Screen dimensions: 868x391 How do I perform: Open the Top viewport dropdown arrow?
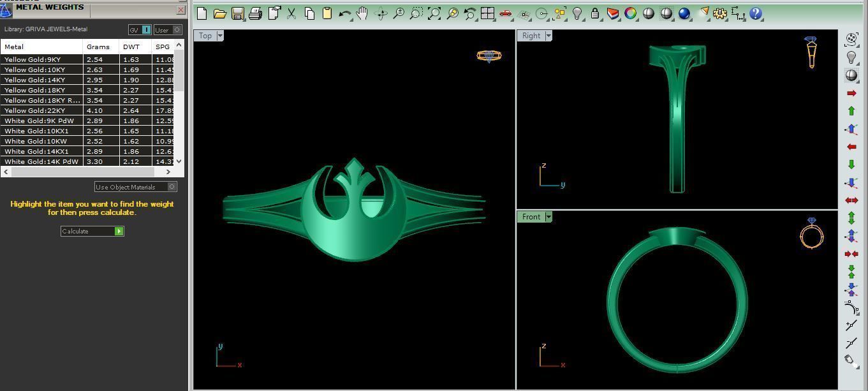coord(220,36)
